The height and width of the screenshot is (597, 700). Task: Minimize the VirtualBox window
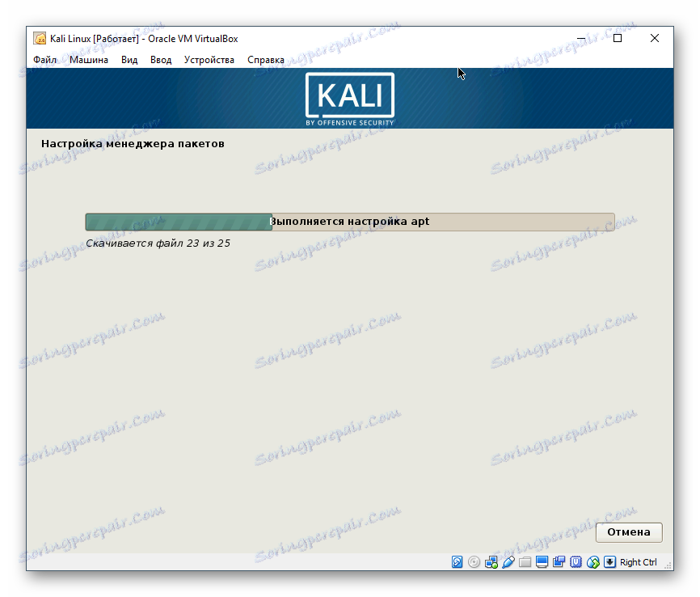point(581,39)
